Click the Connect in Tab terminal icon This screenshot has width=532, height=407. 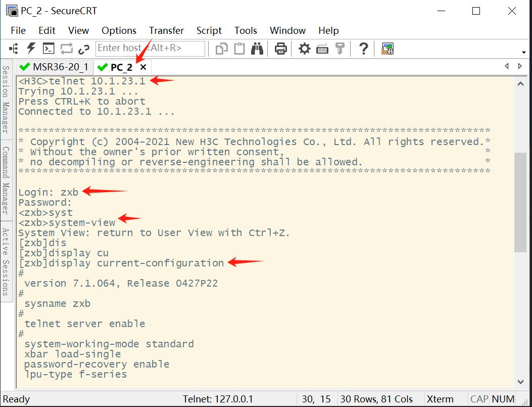point(49,49)
